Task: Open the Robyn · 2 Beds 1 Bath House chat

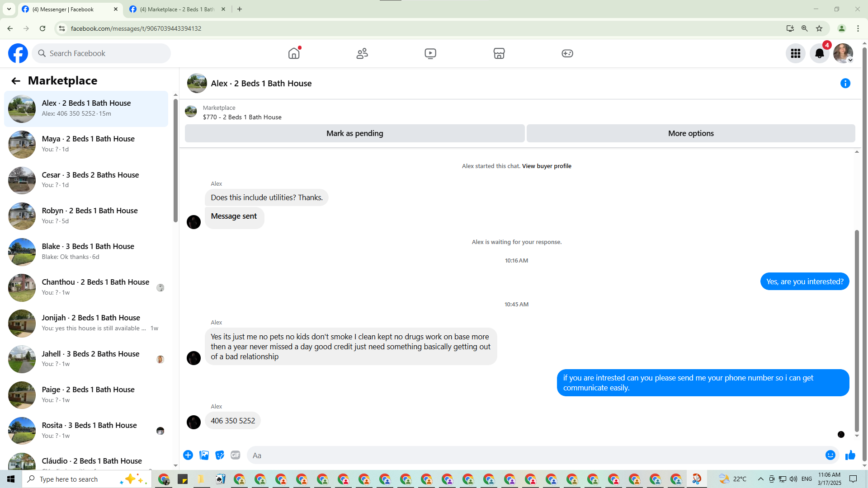Action: 86,216
